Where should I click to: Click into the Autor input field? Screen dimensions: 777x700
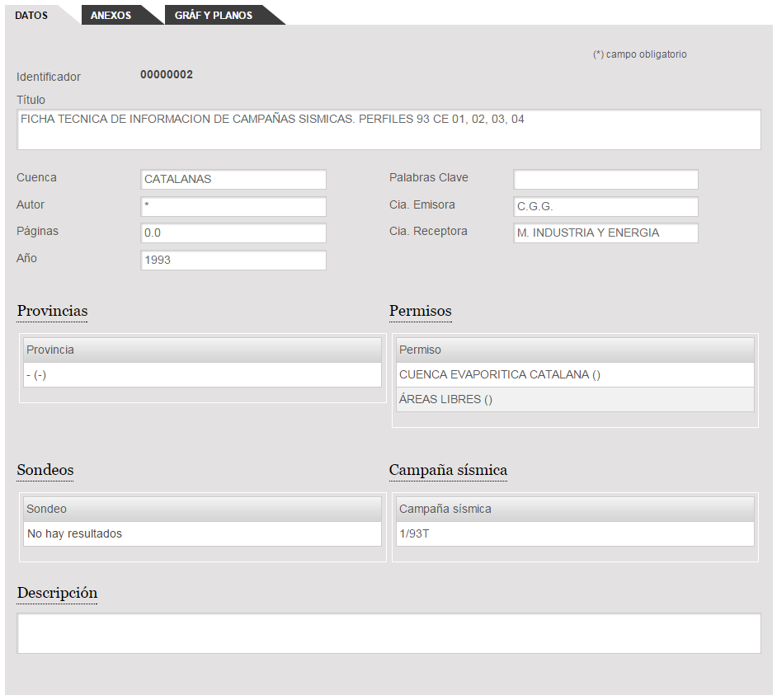pos(233,207)
